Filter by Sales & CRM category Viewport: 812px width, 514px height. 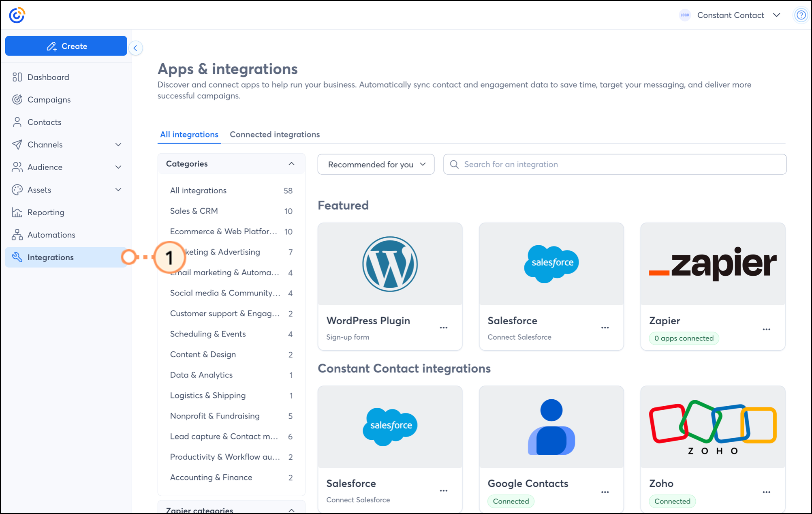[x=194, y=211]
